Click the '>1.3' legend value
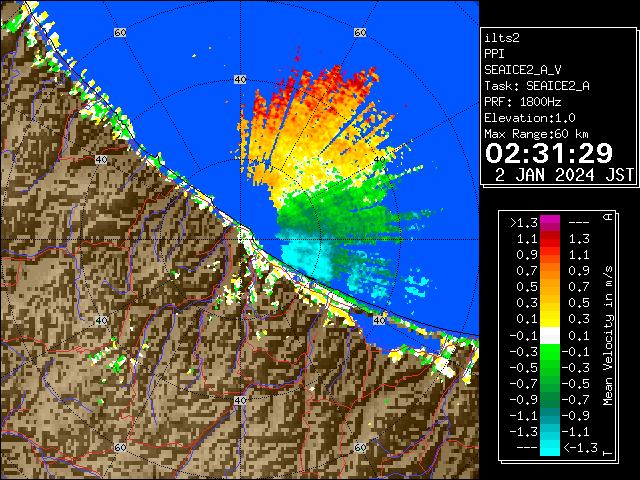 [x=523, y=222]
